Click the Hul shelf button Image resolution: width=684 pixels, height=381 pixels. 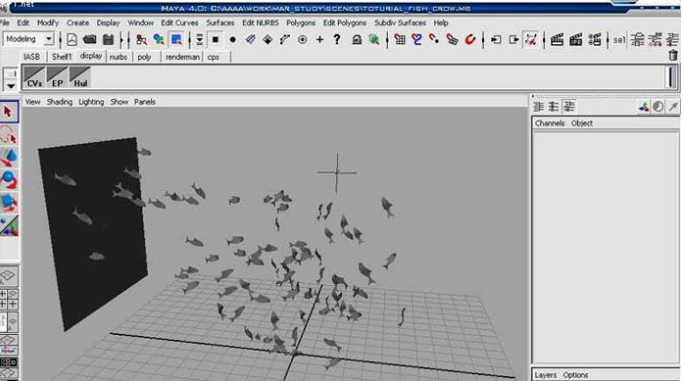tap(80, 77)
